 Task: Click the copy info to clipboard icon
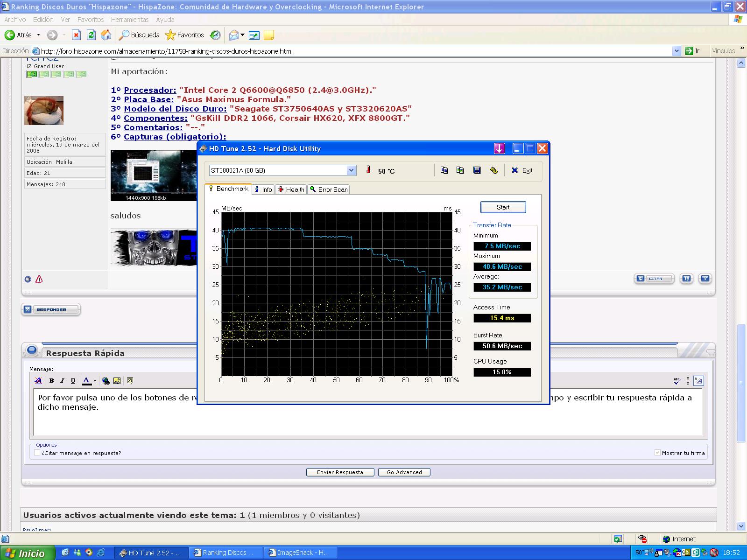click(444, 170)
